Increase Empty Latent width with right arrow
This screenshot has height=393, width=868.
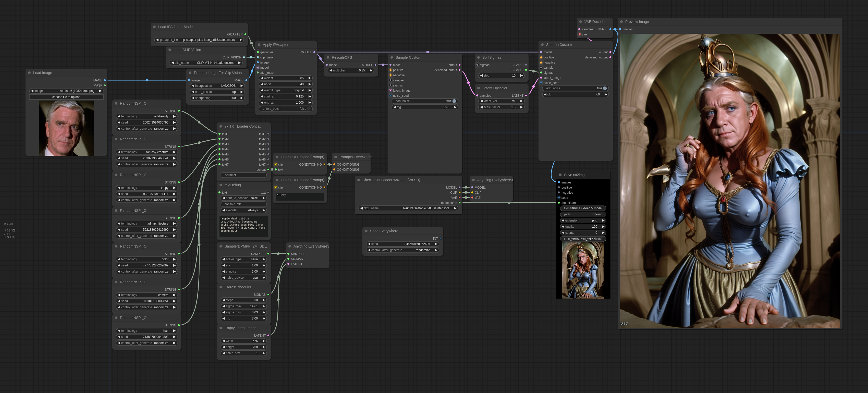point(263,341)
